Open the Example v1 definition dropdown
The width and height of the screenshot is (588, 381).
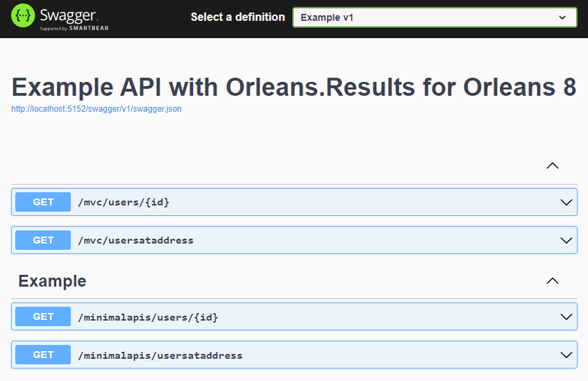coord(435,17)
